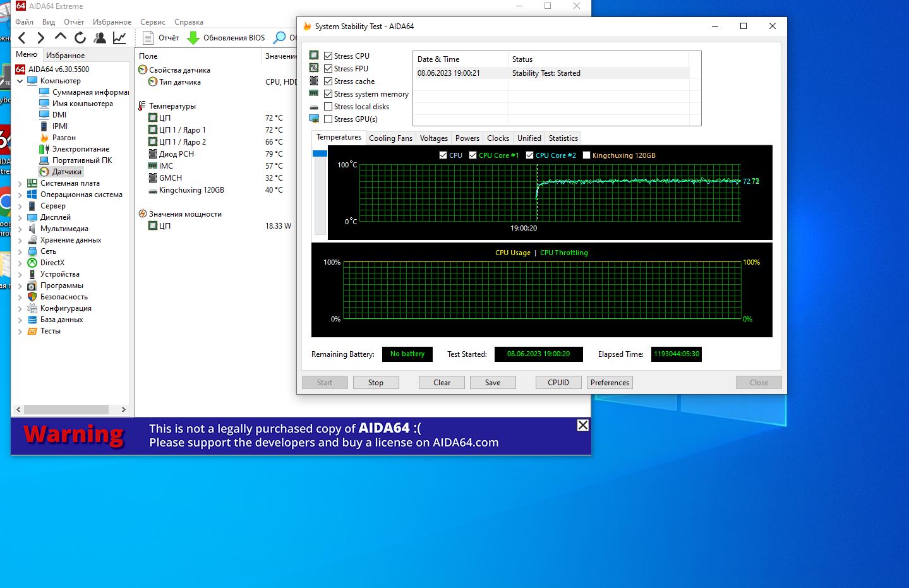The image size is (909, 588).
Task: Open Разгон overclock item with flame icon
Action: 57,138
